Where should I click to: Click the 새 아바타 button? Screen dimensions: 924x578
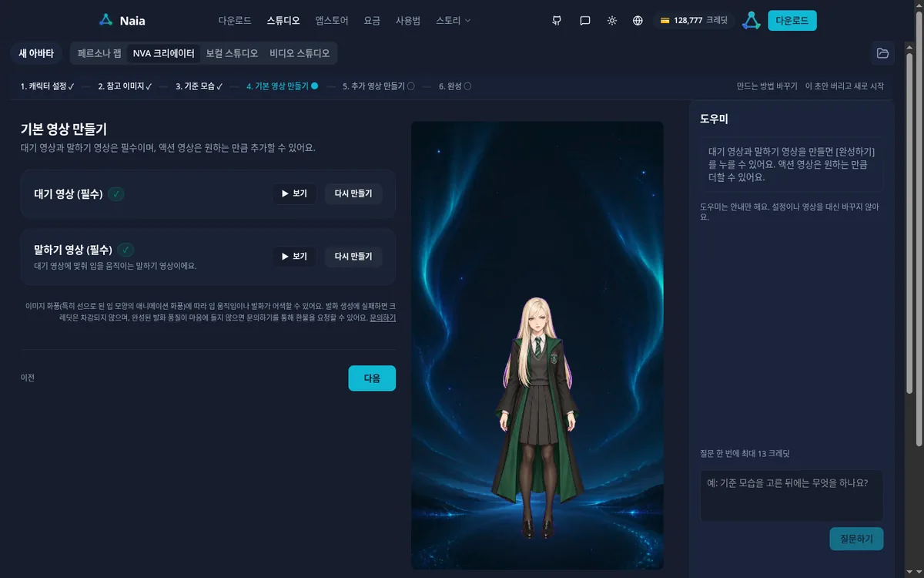[36, 53]
